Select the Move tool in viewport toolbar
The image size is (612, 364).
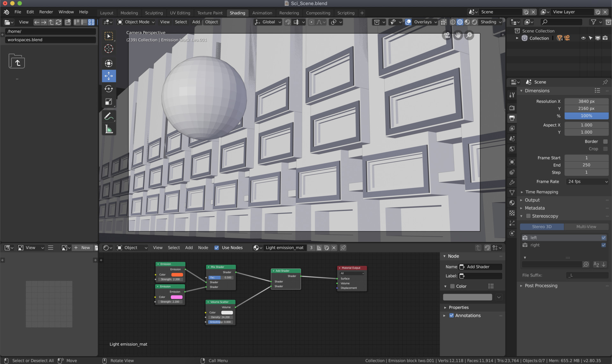109,76
